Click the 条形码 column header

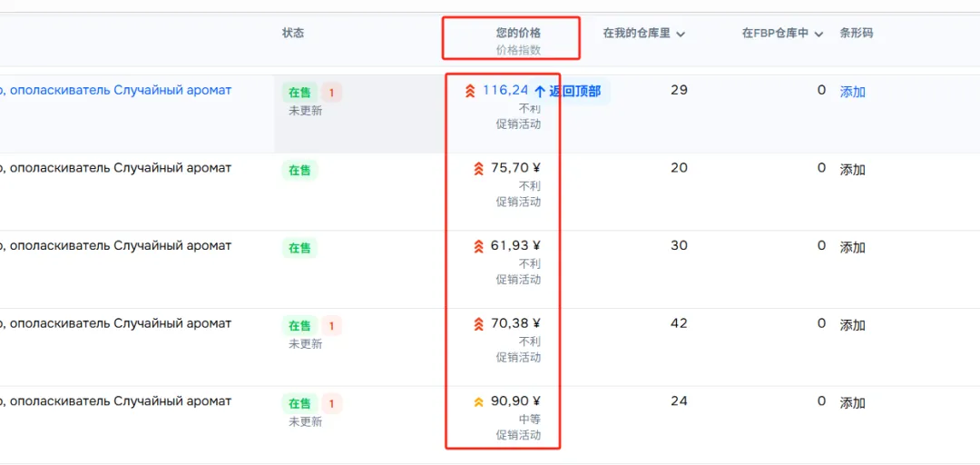[856, 33]
